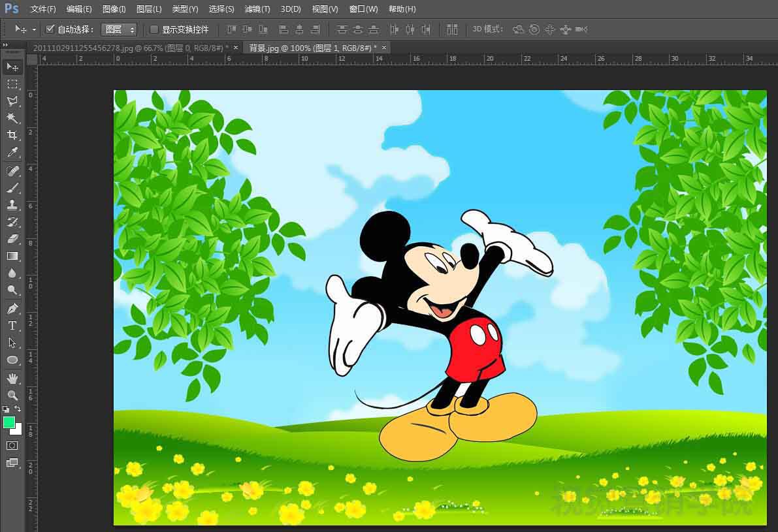
Task: Swap foreground and background colors
Action: click(x=18, y=409)
